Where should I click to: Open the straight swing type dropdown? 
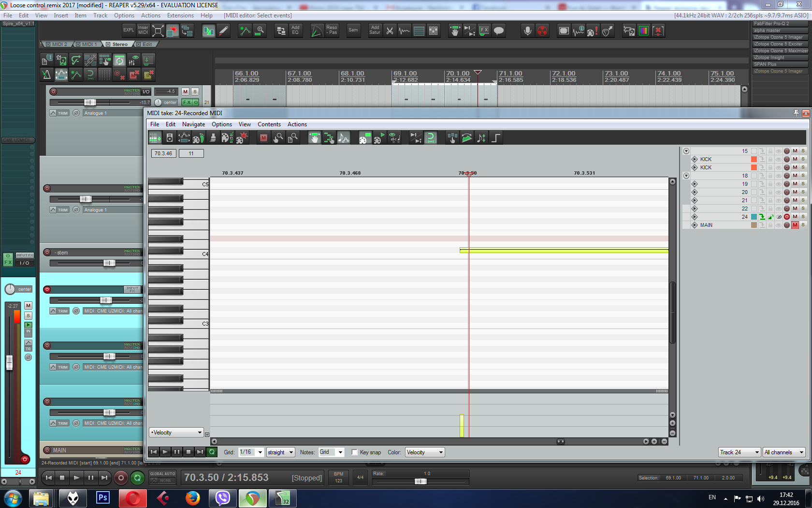(280, 452)
